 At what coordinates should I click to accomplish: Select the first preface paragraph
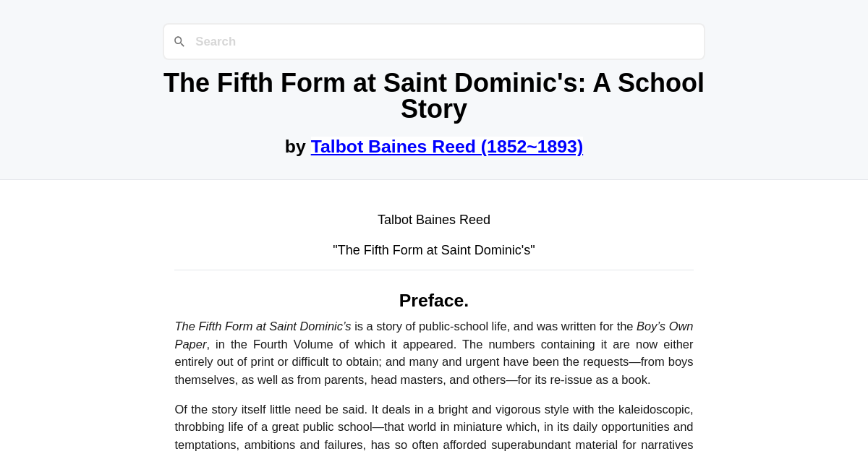tap(434, 353)
